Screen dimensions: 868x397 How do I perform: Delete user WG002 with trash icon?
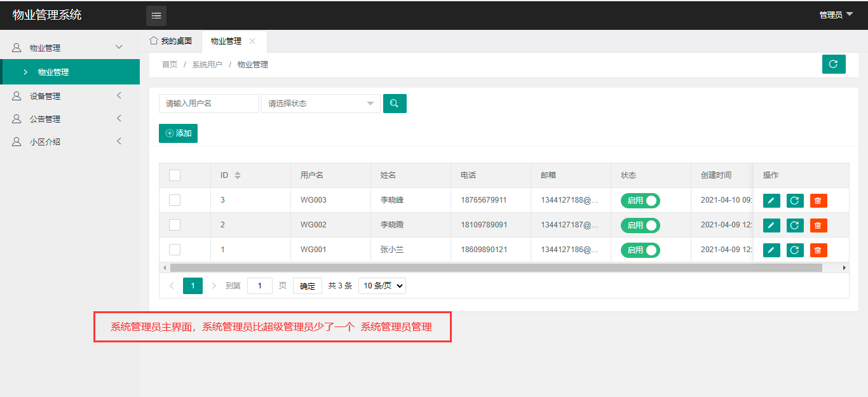(818, 225)
